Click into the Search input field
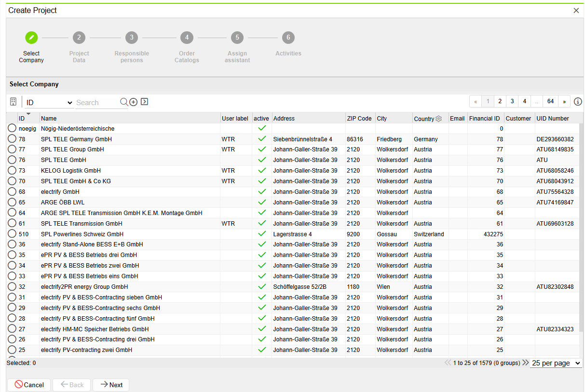 pyautogui.click(x=97, y=102)
